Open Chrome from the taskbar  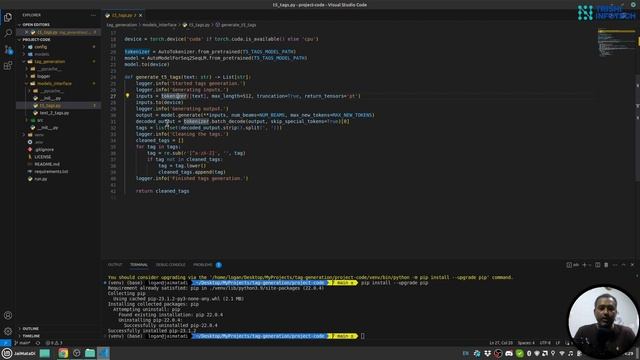(63, 353)
